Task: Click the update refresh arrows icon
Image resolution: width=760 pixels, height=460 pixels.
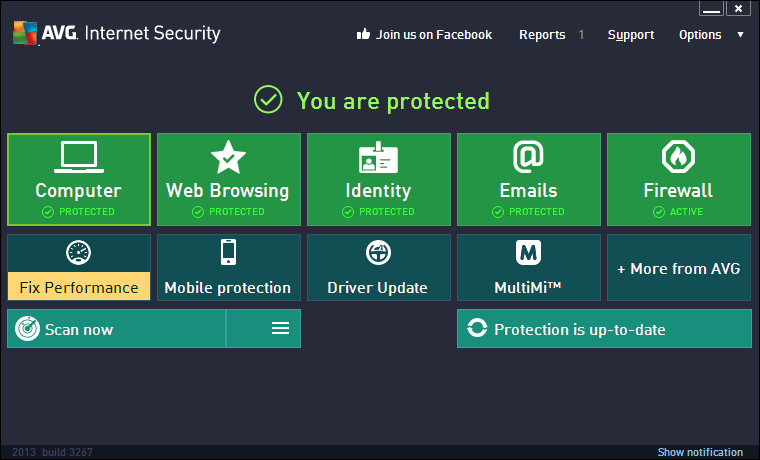Action: tap(477, 329)
